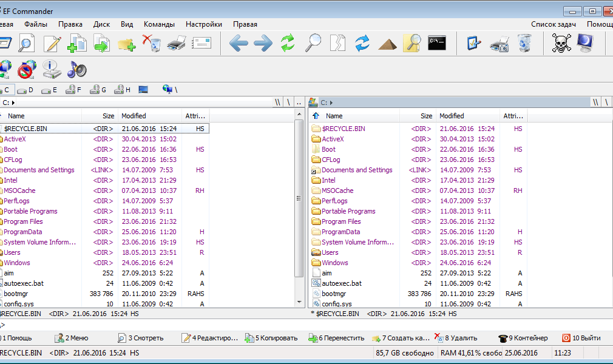Open the Список задач menu
The height and width of the screenshot is (364, 613).
pos(553,24)
